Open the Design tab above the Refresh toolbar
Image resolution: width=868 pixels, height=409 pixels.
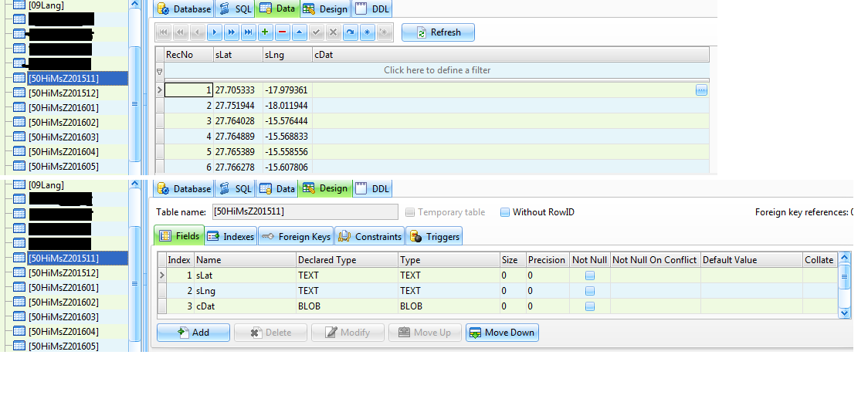point(326,8)
